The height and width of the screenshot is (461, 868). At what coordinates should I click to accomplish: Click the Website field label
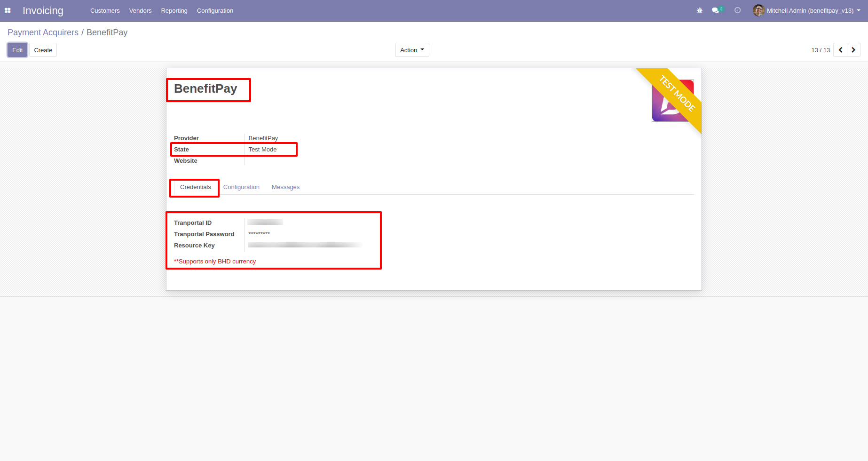[x=186, y=160]
